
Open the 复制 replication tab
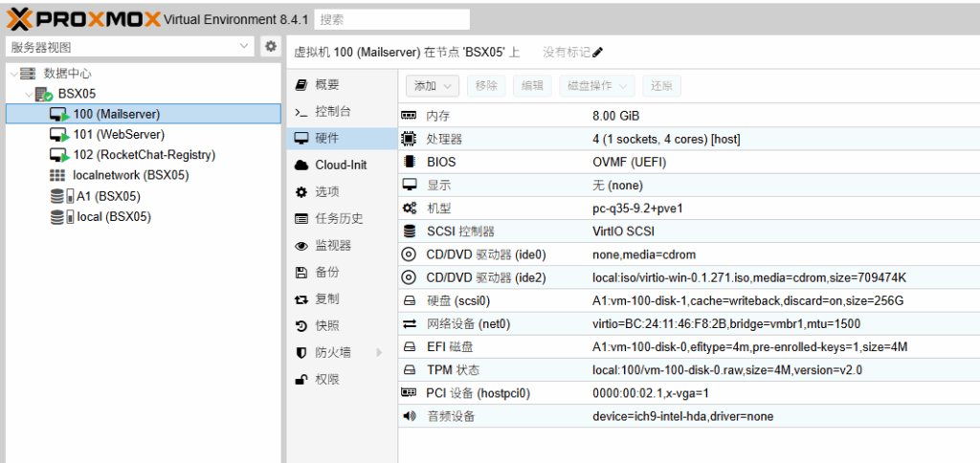[x=342, y=299]
